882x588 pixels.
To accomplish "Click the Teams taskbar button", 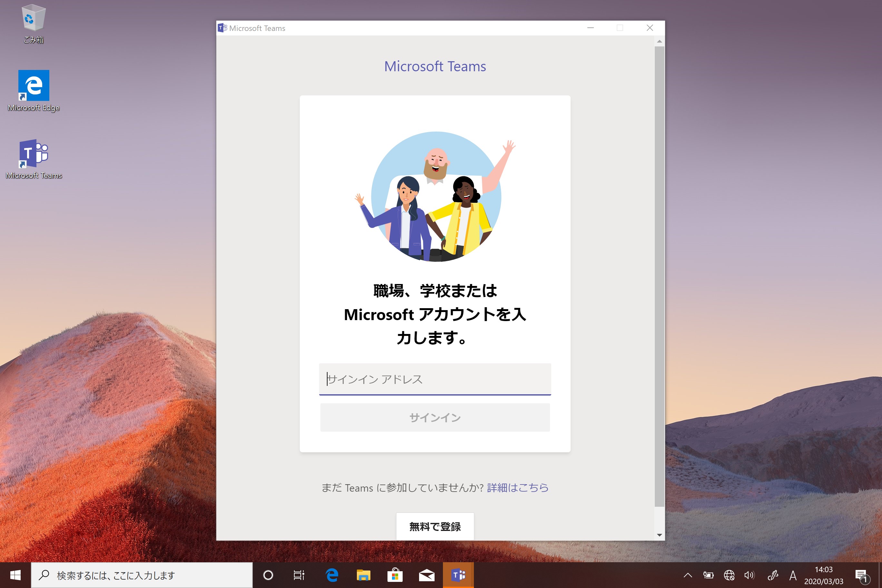I will tap(458, 575).
